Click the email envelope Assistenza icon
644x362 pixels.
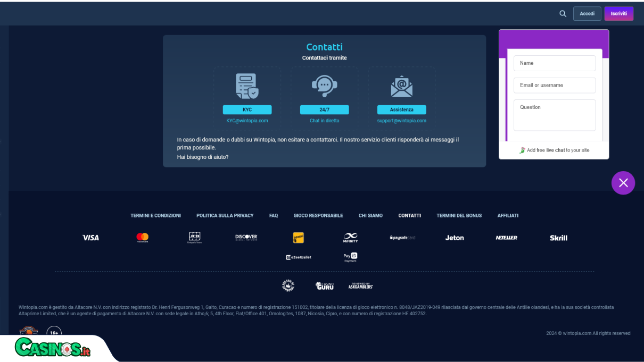401,86
